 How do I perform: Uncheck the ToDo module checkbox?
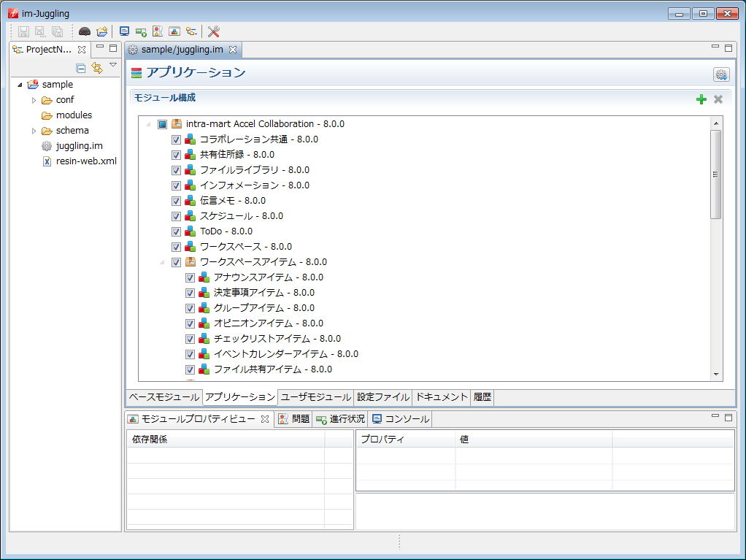[176, 231]
